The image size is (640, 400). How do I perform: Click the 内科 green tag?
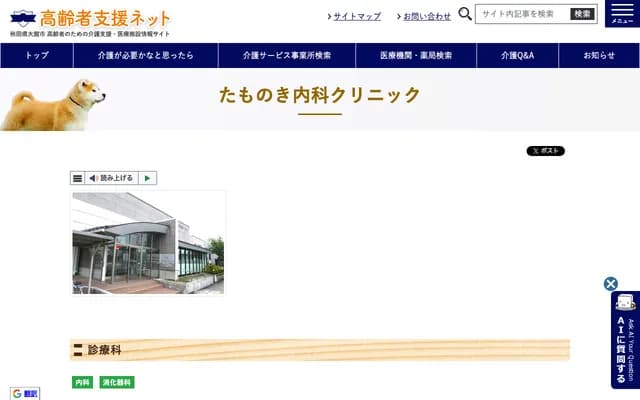(82, 382)
